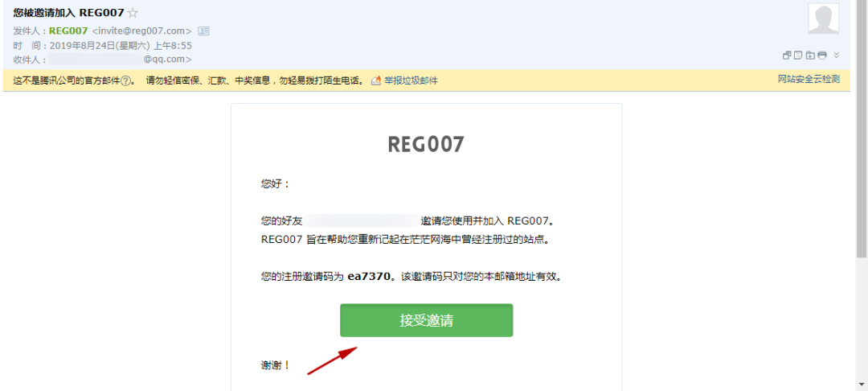
Task: Click the date 2019年8月24日(星期六) 上午8:55
Action: click(x=121, y=45)
